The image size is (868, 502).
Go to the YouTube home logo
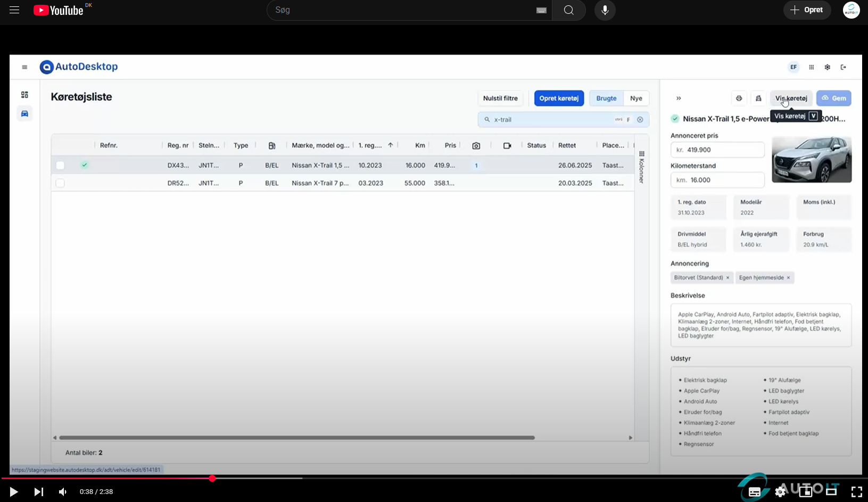[x=59, y=10]
